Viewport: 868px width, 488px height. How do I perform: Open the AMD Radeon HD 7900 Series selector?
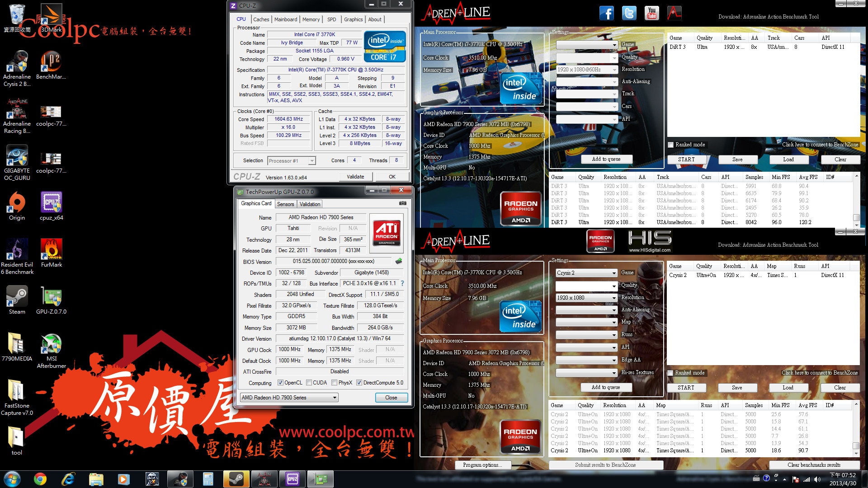pos(289,398)
